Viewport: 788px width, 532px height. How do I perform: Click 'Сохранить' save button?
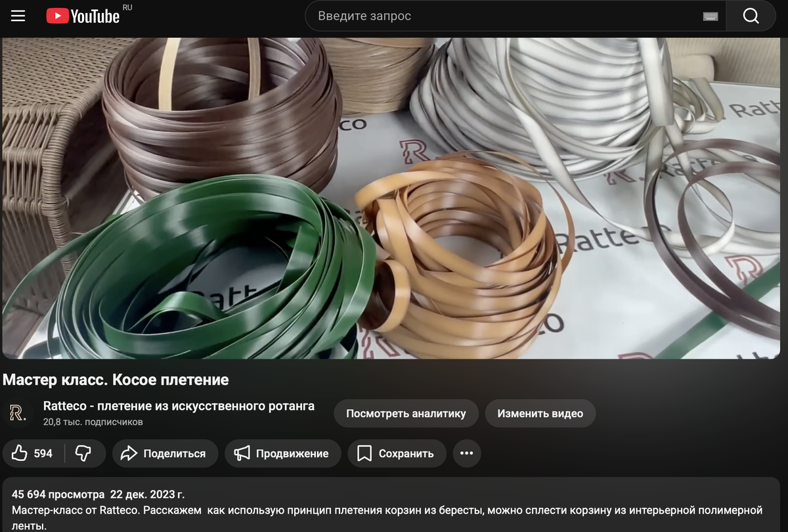tap(397, 453)
